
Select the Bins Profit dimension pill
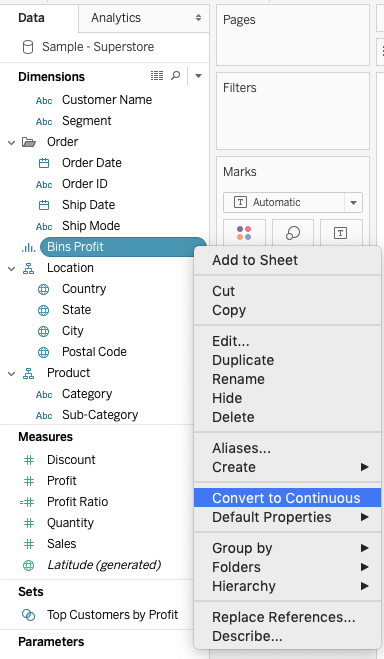pos(124,247)
